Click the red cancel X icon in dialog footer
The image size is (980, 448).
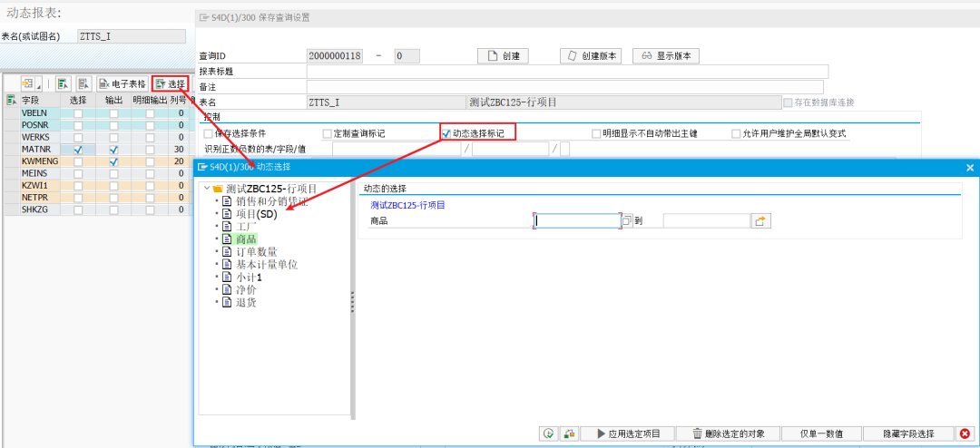click(965, 433)
